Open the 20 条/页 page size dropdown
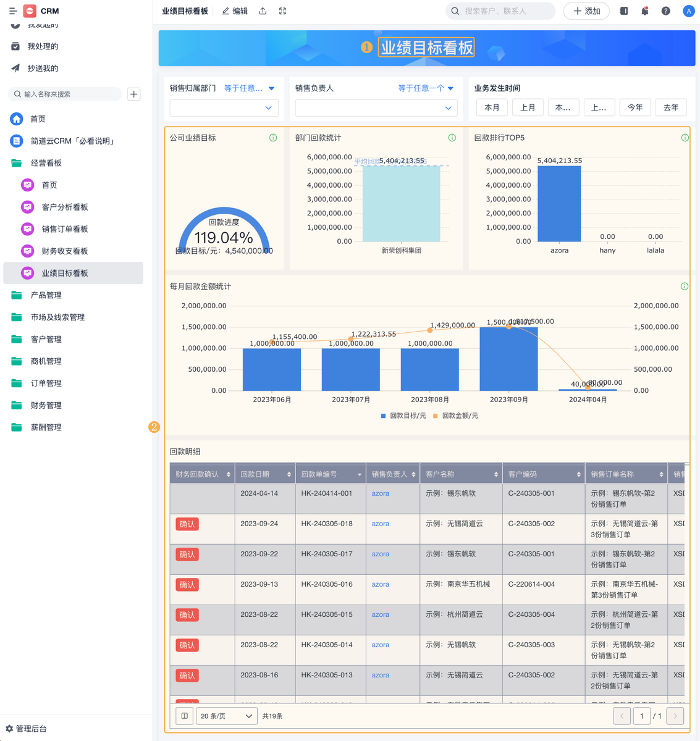Viewport: 700px width, 741px height. tap(227, 716)
